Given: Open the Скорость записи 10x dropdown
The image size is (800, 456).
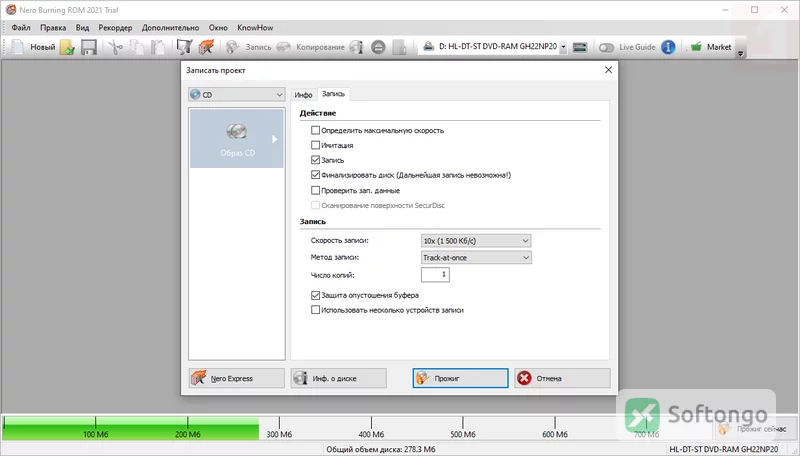Looking at the screenshot, I should 476,241.
